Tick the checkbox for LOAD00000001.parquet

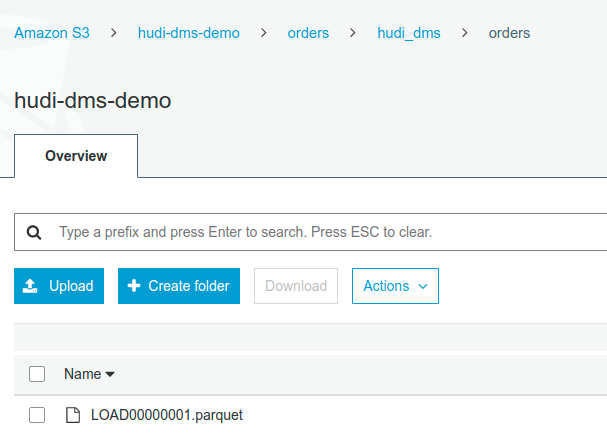[x=37, y=415]
